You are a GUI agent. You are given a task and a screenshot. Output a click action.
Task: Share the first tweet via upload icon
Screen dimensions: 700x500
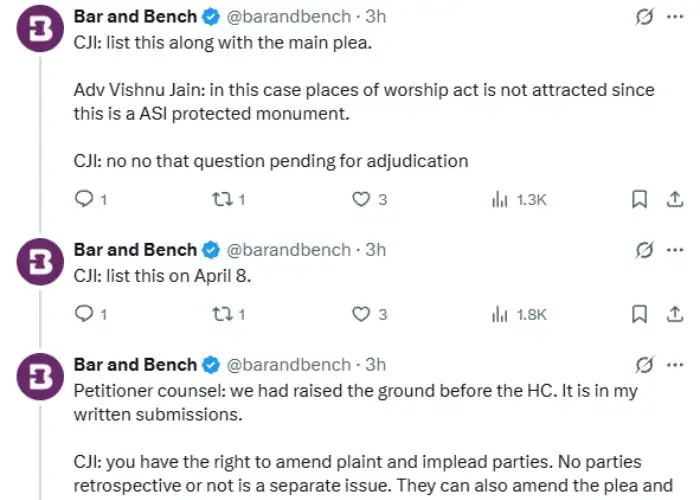[675, 199]
